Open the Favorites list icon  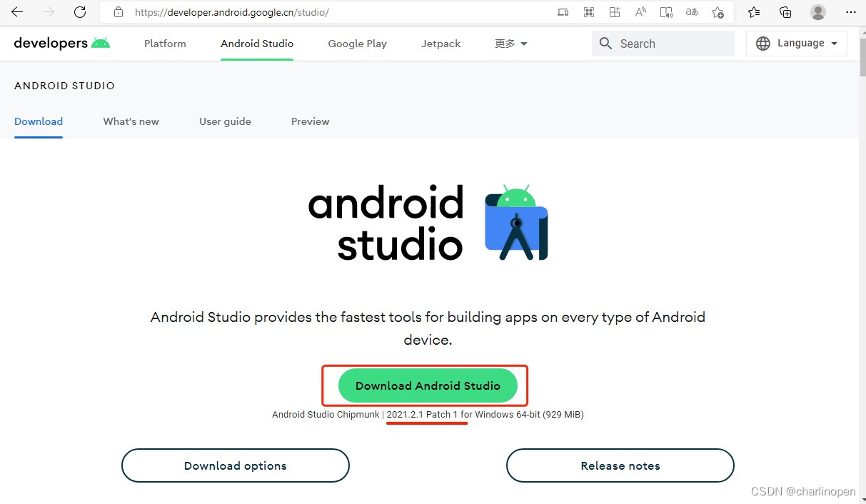(x=754, y=12)
